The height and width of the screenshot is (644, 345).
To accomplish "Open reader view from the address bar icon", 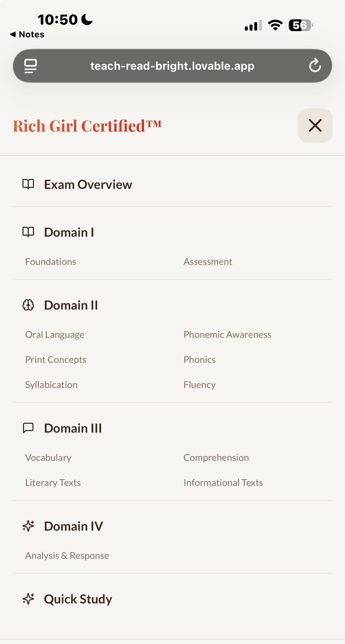I will (x=30, y=66).
